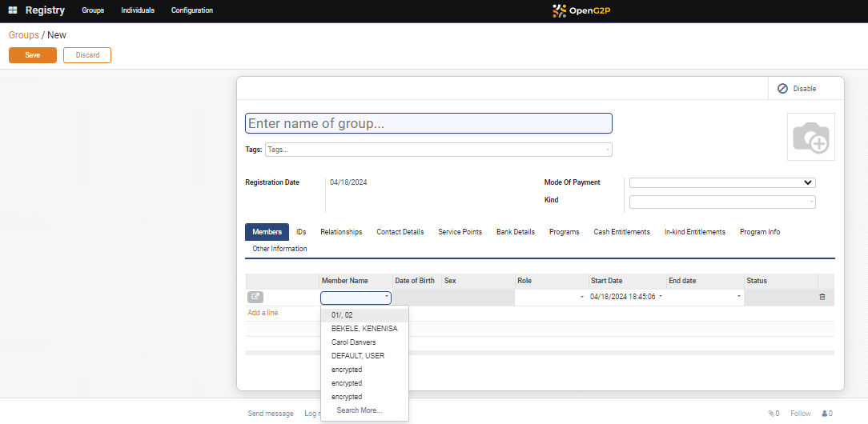The width and height of the screenshot is (868, 424).
Task: Delete member row with trash icon
Action: click(822, 297)
